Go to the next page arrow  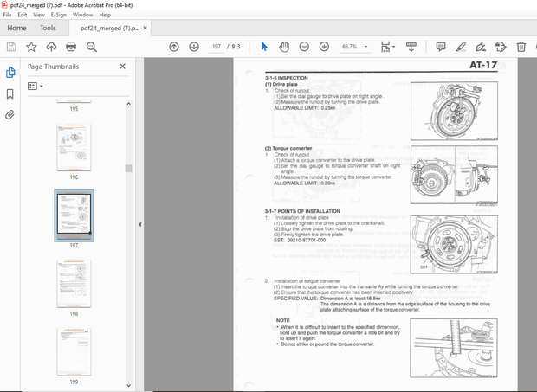coord(193,47)
